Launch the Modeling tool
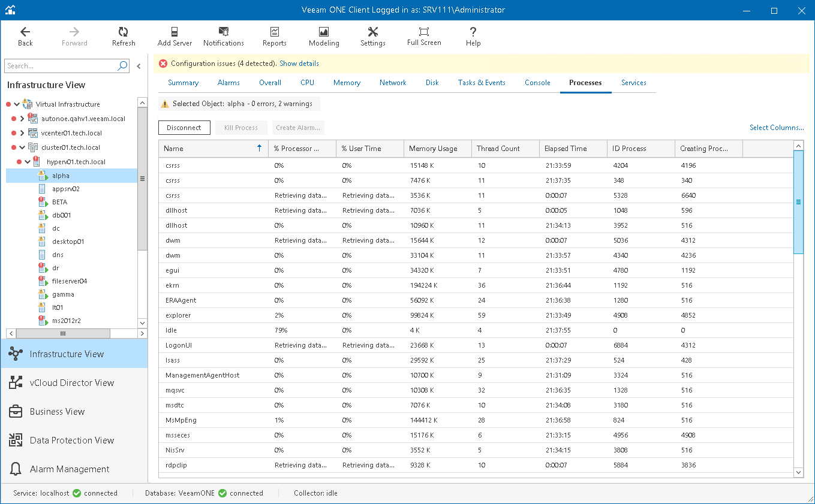 (x=324, y=36)
